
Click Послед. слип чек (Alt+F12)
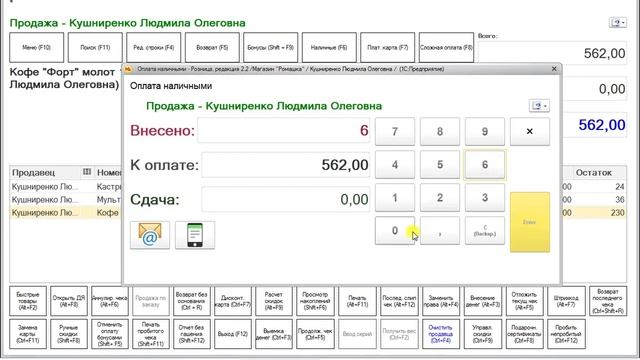(399, 301)
